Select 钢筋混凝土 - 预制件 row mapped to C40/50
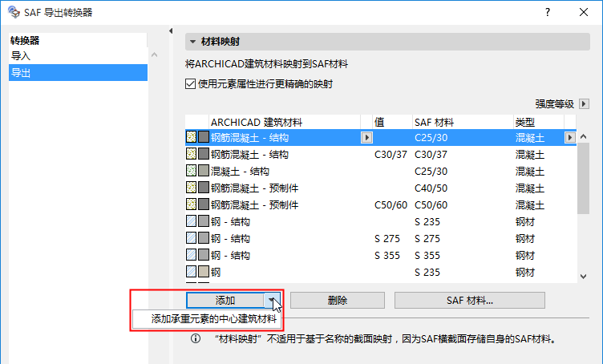The height and width of the screenshot is (364, 603). point(381,188)
